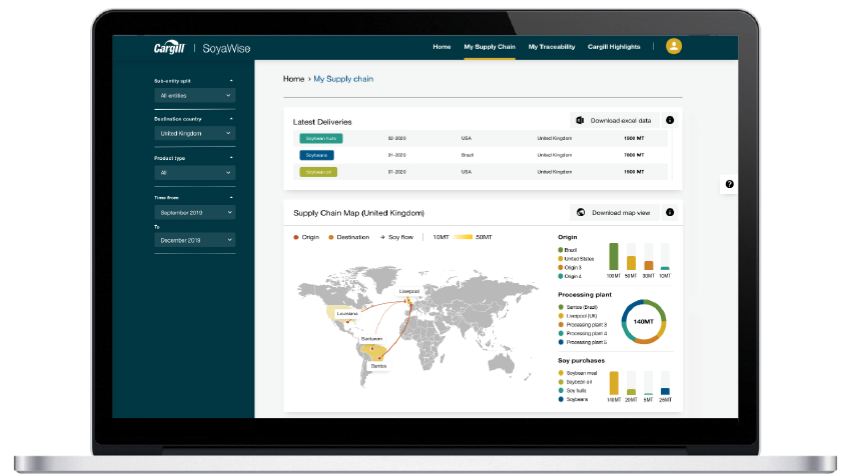Click info icon beside Download map view

pyautogui.click(x=670, y=212)
